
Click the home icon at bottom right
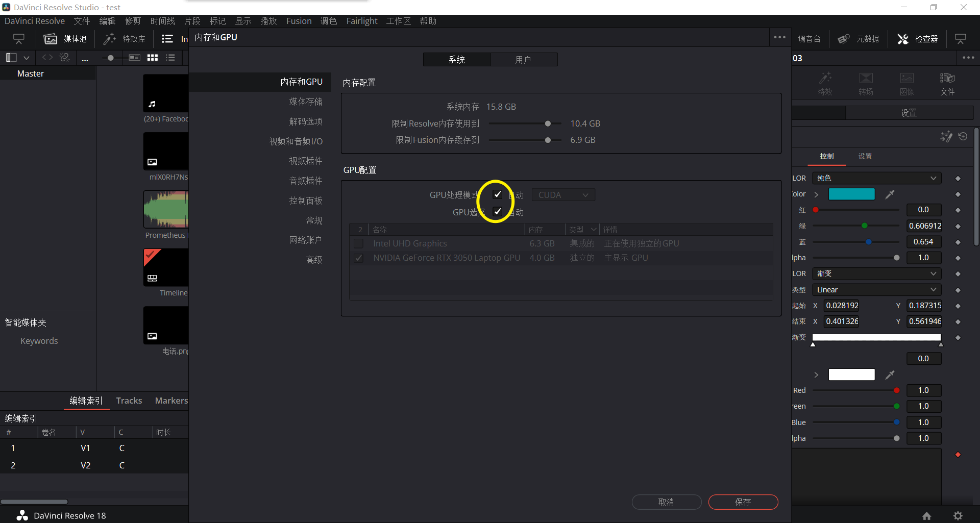[926, 516]
